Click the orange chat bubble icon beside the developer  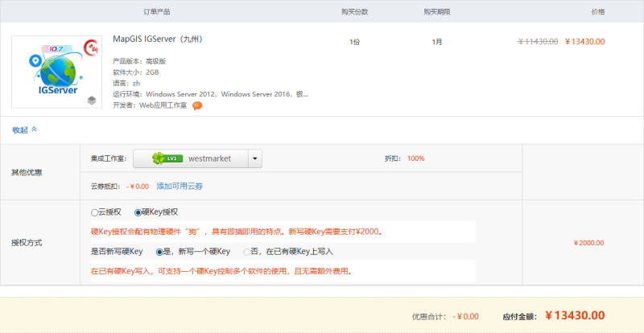coord(197,105)
